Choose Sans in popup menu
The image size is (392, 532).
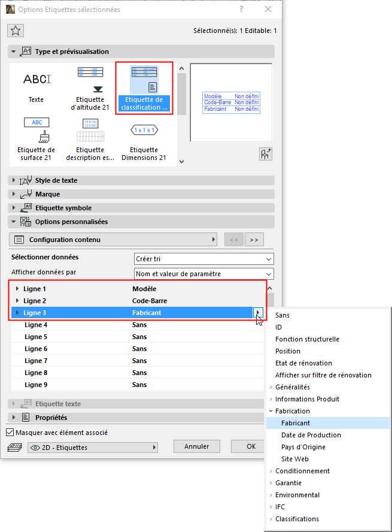point(282,315)
